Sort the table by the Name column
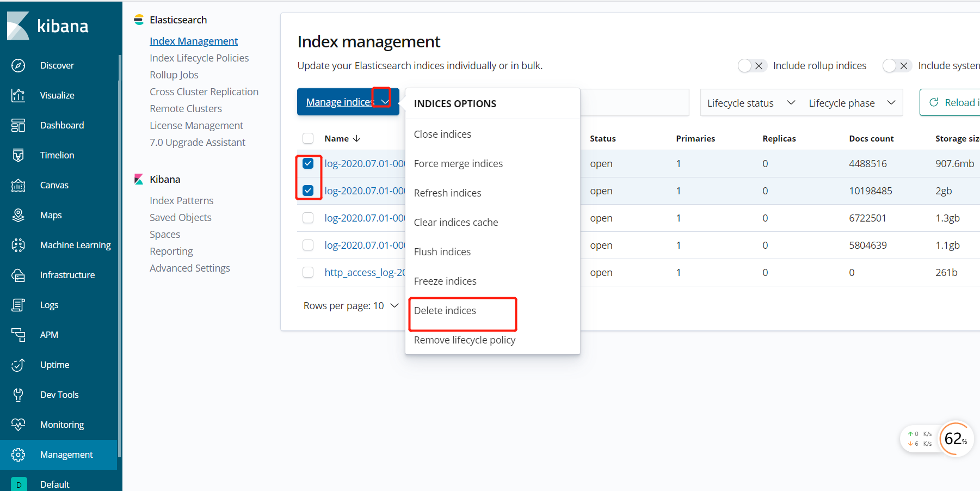980x491 pixels. pos(336,138)
